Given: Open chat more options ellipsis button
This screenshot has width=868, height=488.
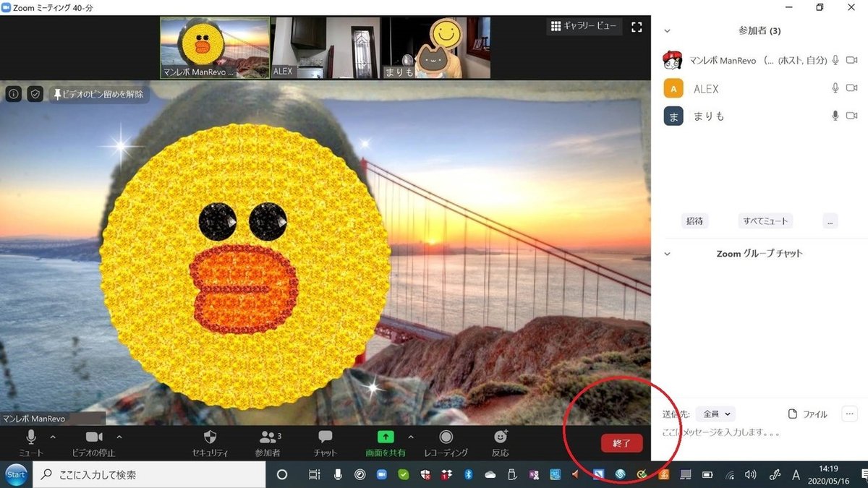Looking at the screenshot, I should (x=849, y=414).
